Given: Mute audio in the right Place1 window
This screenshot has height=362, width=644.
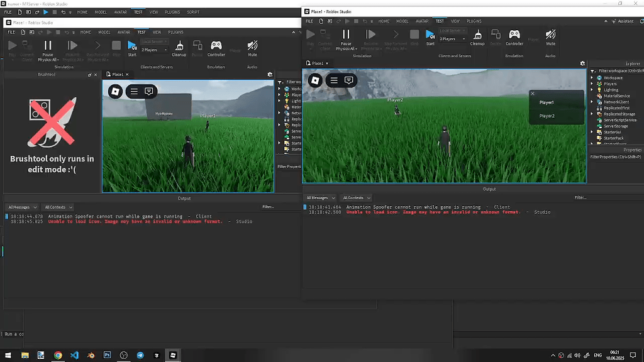Looking at the screenshot, I should pos(550,37).
